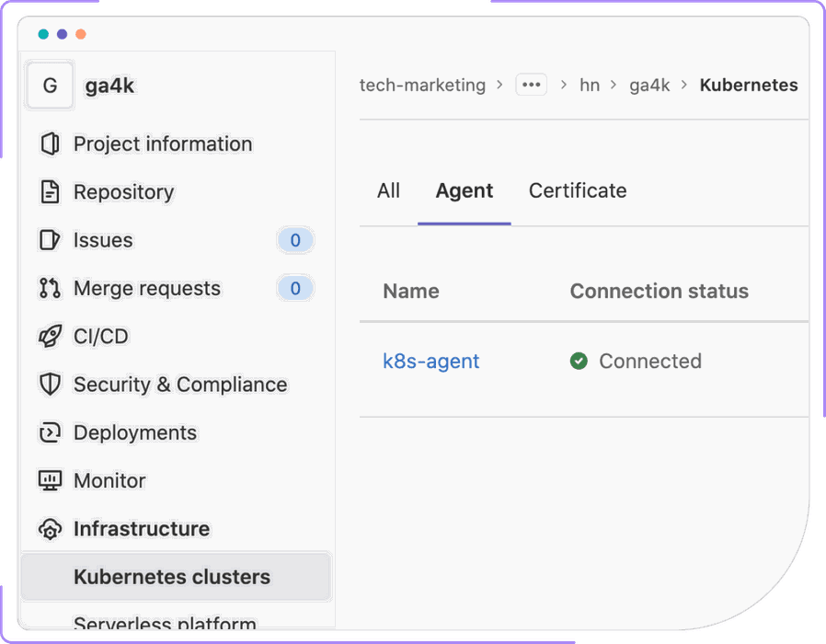The image size is (826, 644).
Task: Click the Security & Compliance shield icon
Action: [50, 385]
